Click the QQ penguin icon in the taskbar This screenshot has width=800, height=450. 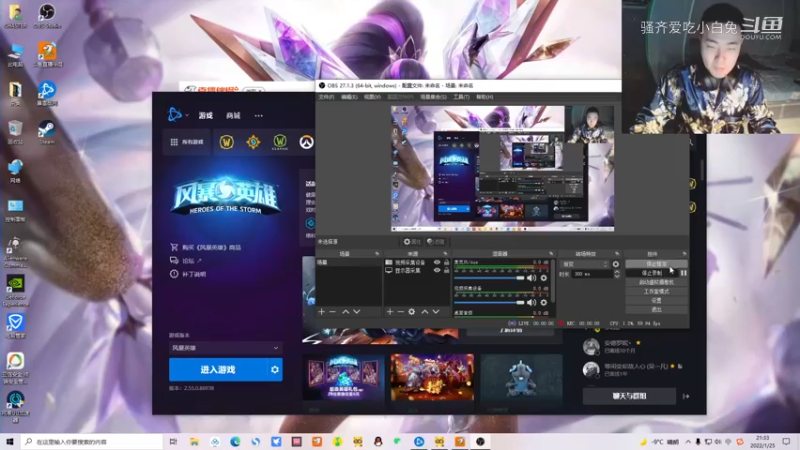click(x=378, y=441)
